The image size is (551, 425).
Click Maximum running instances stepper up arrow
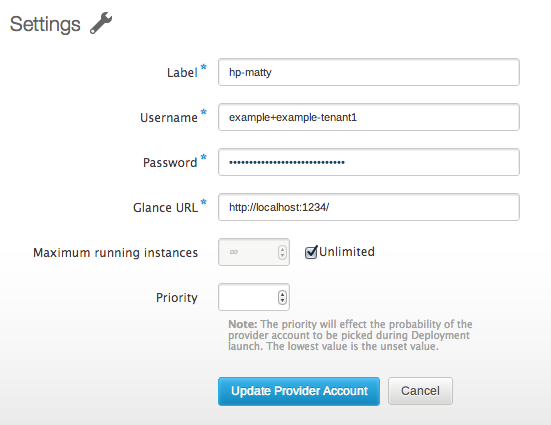tap(282, 249)
